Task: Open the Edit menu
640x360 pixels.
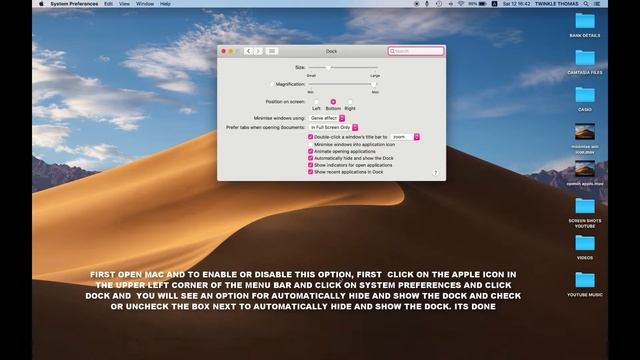Action: point(108,4)
